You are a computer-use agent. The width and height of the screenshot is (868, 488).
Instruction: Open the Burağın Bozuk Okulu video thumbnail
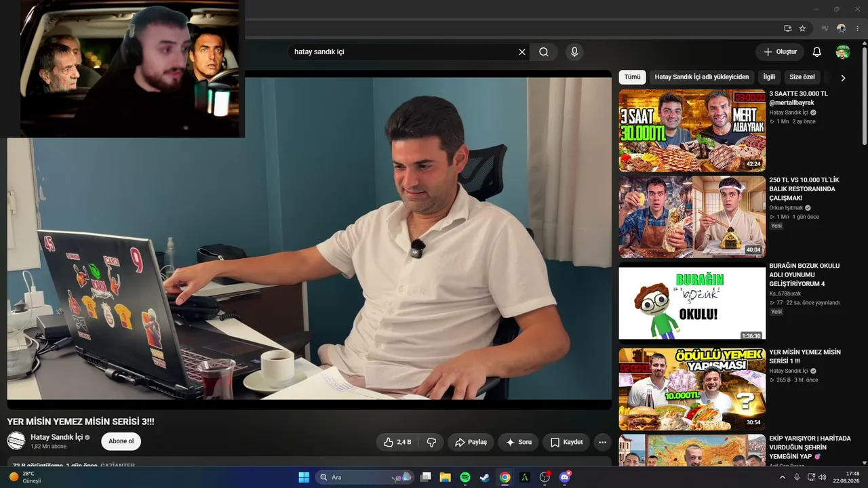pos(692,303)
